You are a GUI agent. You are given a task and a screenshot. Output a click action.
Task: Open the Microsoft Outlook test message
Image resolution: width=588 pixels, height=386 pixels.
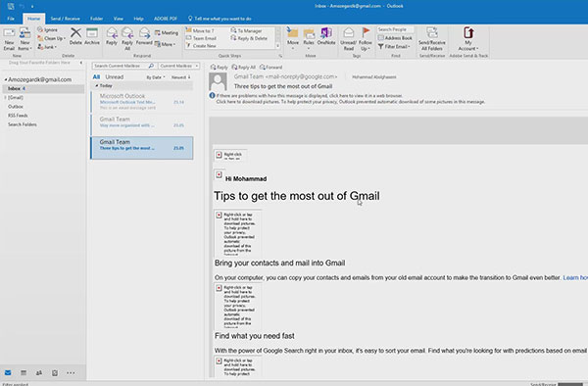(142, 102)
